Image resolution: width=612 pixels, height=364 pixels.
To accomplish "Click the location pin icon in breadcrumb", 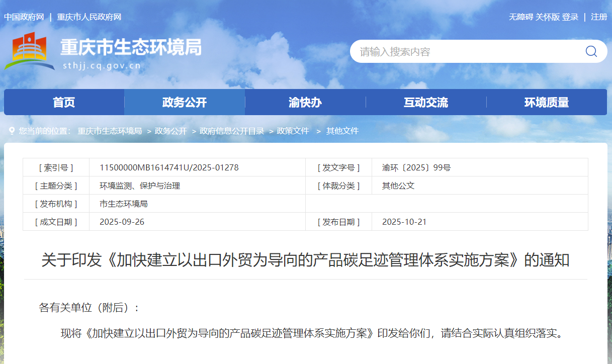I will [12, 131].
